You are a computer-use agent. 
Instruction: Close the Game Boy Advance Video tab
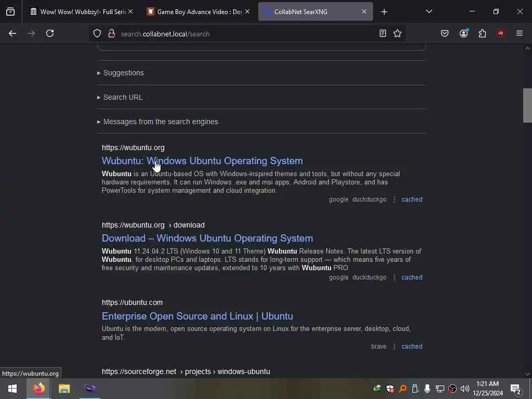coord(247,12)
